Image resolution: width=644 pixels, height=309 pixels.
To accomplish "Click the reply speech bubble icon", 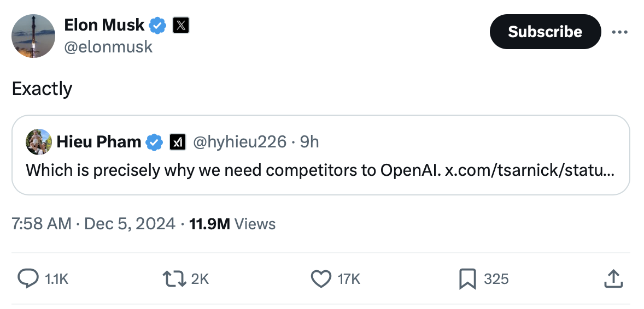I will (x=27, y=279).
